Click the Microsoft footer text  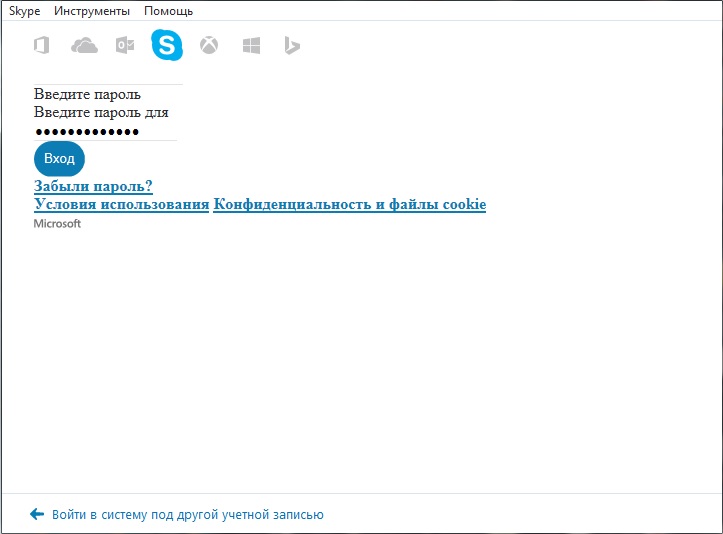coord(57,224)
